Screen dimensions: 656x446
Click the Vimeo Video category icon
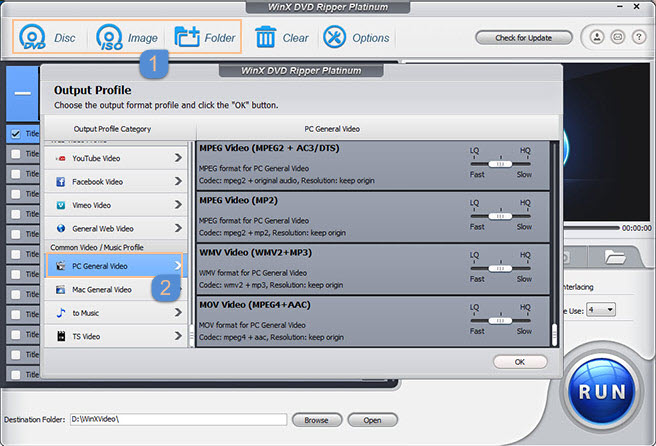point(61,205)
